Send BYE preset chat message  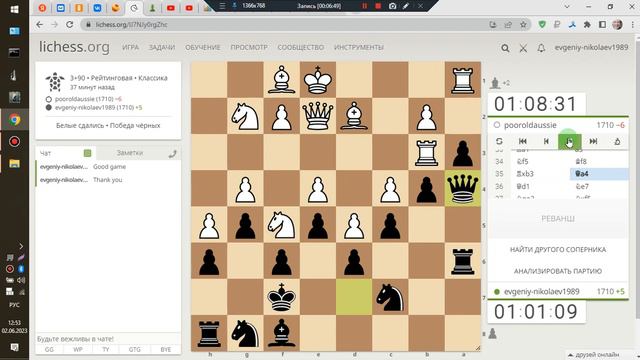166,349
